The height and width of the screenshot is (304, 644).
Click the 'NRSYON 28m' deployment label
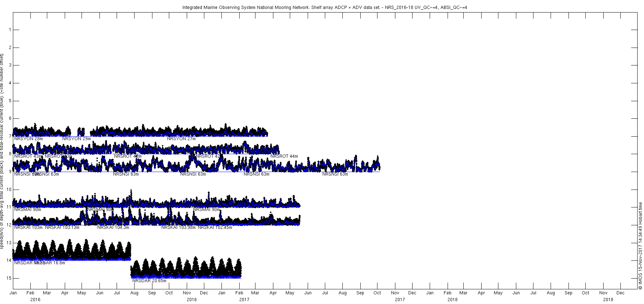coord(29,139)
